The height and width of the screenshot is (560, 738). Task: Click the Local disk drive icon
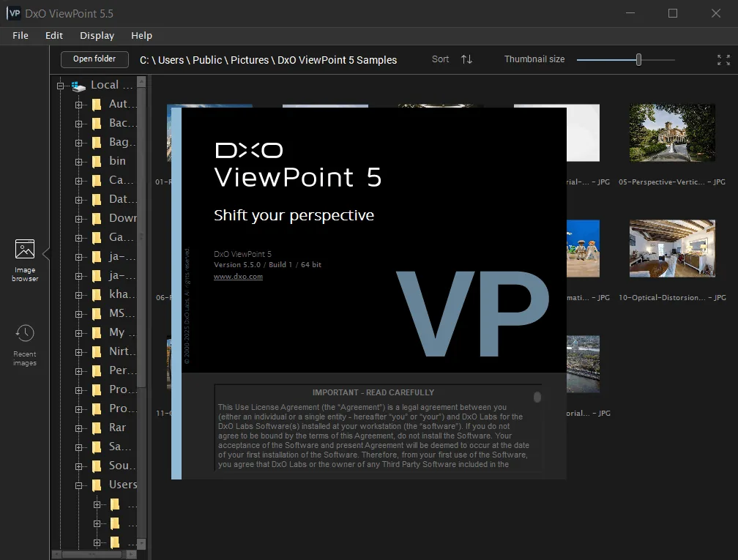point(78,86)
